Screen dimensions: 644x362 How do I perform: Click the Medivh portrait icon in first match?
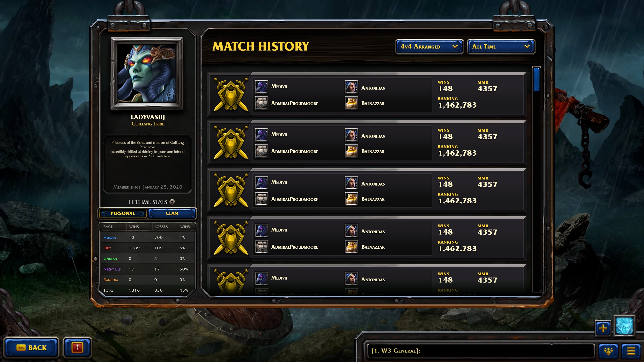tap(261, 87)
